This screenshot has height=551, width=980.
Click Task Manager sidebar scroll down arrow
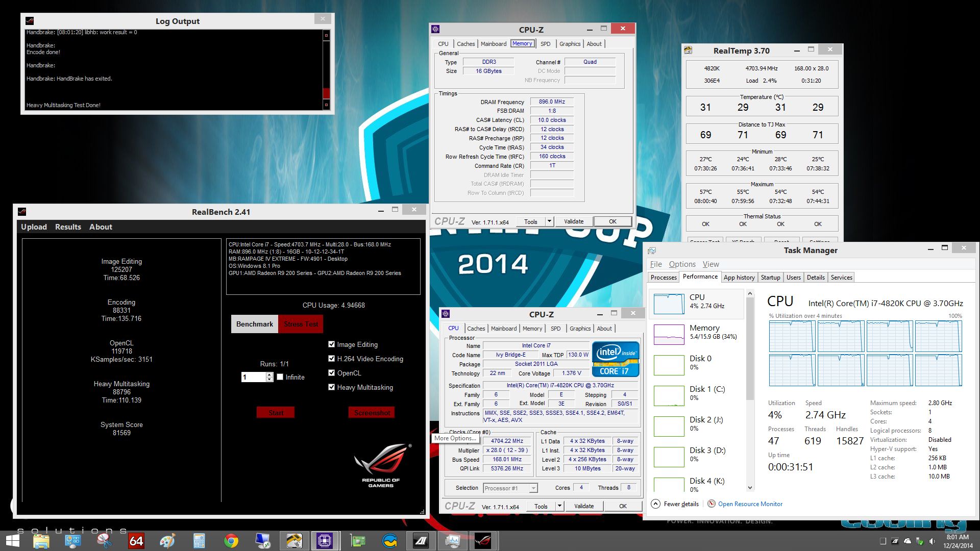coord(750,487)
